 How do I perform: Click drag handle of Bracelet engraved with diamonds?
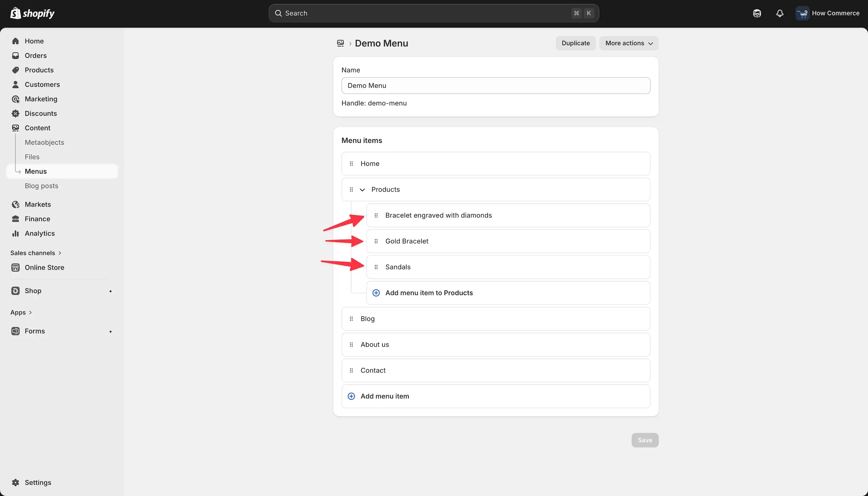(376, 215)
